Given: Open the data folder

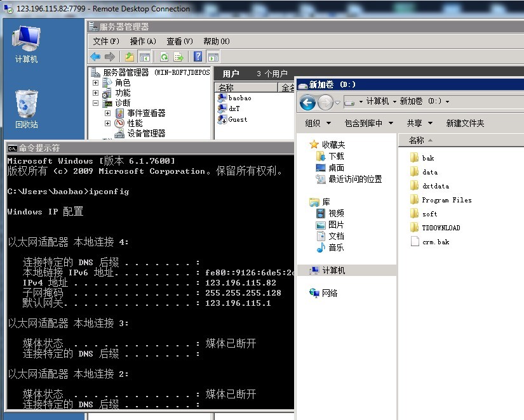Looking at the screenshot, I should 424,171.
